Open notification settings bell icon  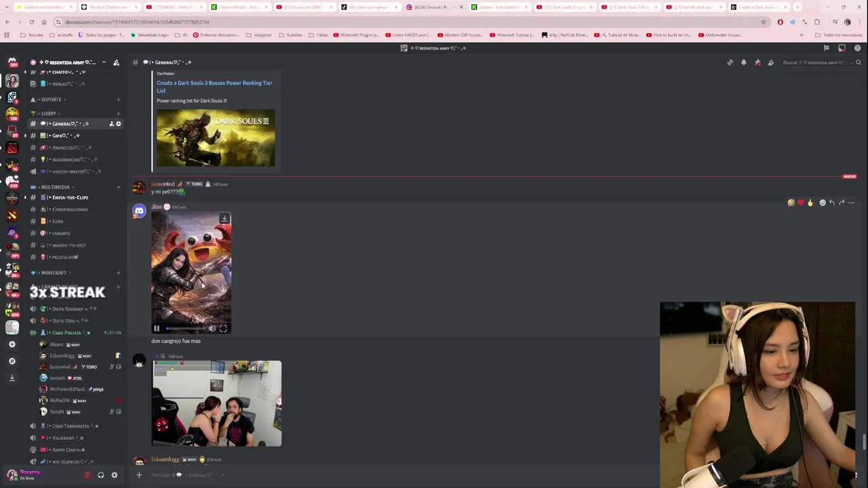pyautogui.click(x=743, y=62)
